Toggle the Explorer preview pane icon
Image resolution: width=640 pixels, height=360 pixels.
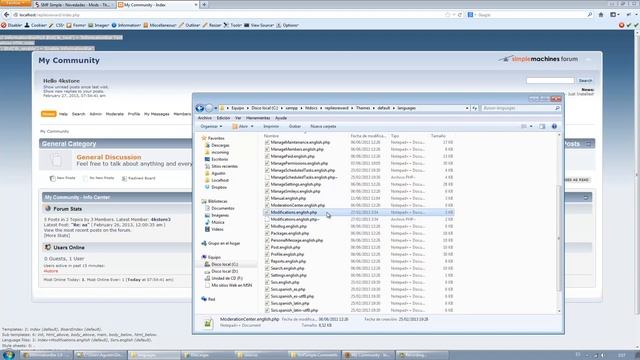click(542, 127)
